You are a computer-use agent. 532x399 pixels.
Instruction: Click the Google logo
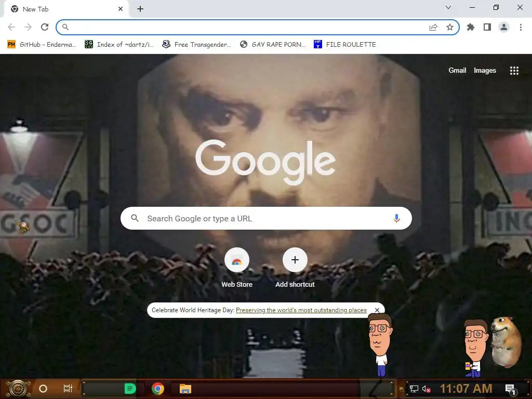[x=265, y=162]
